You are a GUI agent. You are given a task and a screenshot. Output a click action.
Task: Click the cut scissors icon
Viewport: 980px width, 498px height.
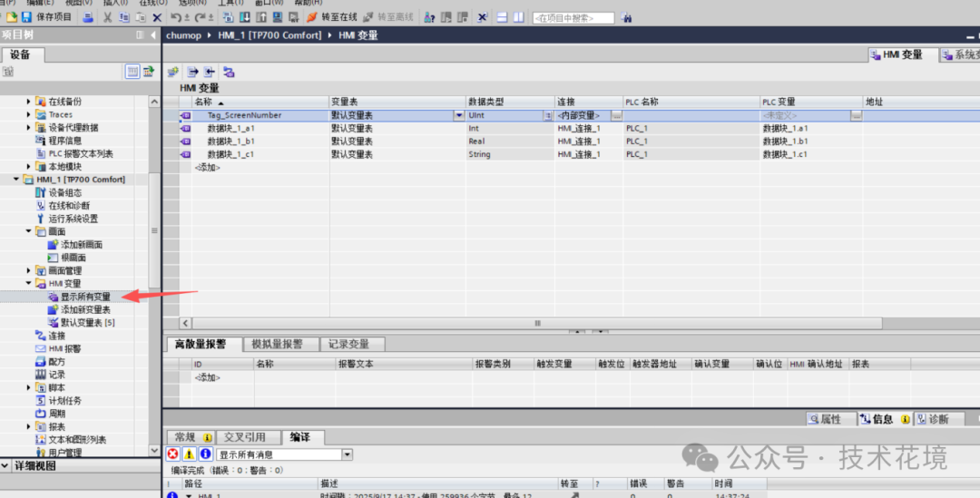[x=107, y=17]
